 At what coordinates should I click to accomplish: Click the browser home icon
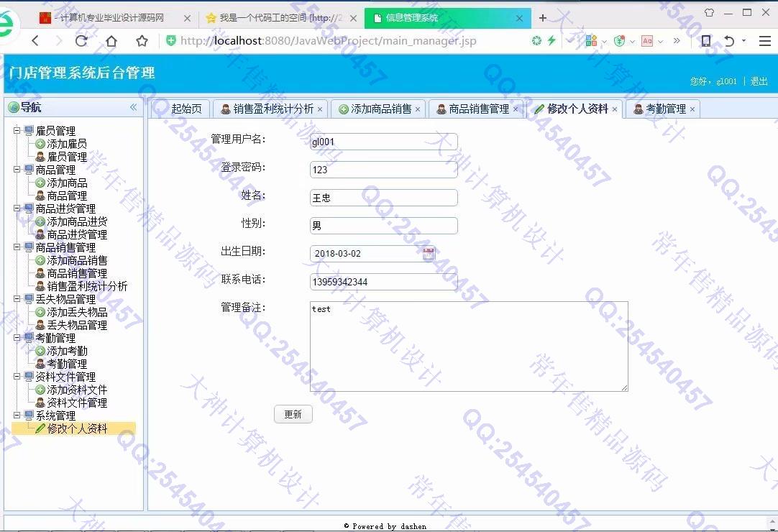pyautogui.click(x=111, y=41)
